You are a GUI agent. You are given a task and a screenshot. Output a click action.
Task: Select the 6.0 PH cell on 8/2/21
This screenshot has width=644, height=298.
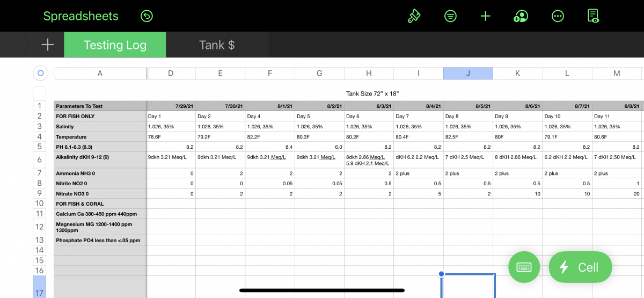319,147
